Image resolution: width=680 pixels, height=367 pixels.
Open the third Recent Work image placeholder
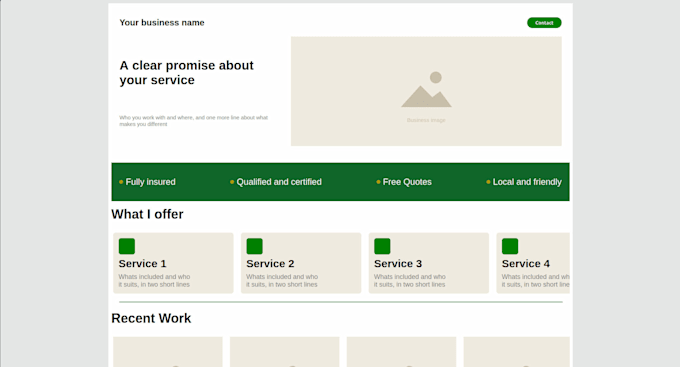coord(402,352)
